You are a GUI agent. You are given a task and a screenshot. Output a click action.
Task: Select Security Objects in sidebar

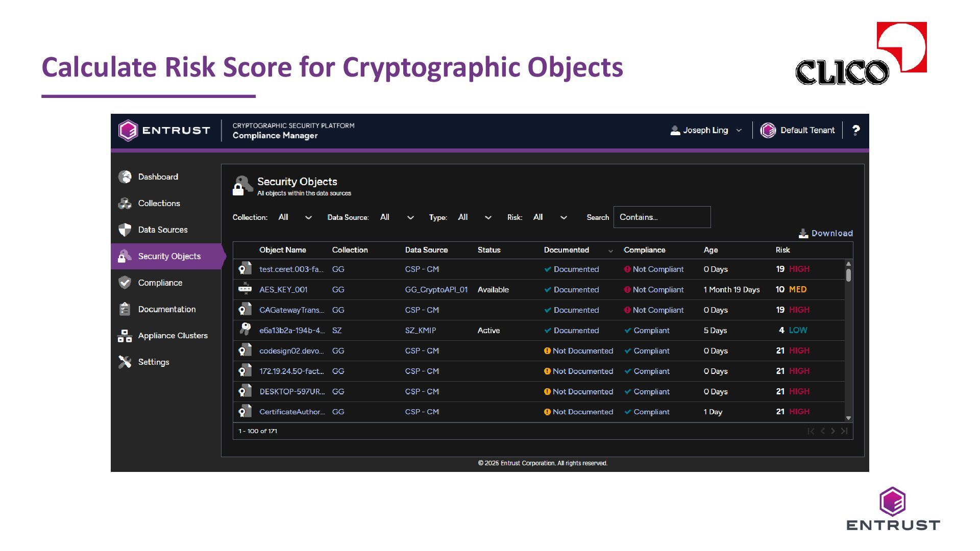(x=169, y=256)
